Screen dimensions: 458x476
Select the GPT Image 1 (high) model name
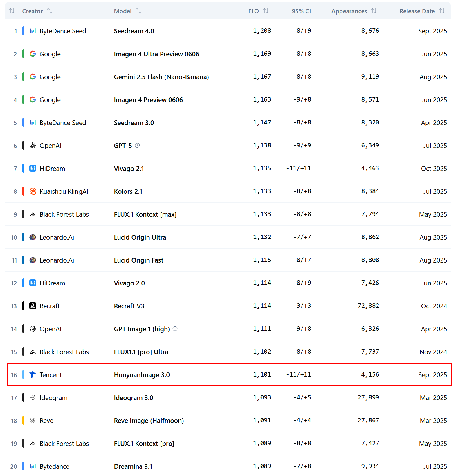click(142, 329)
